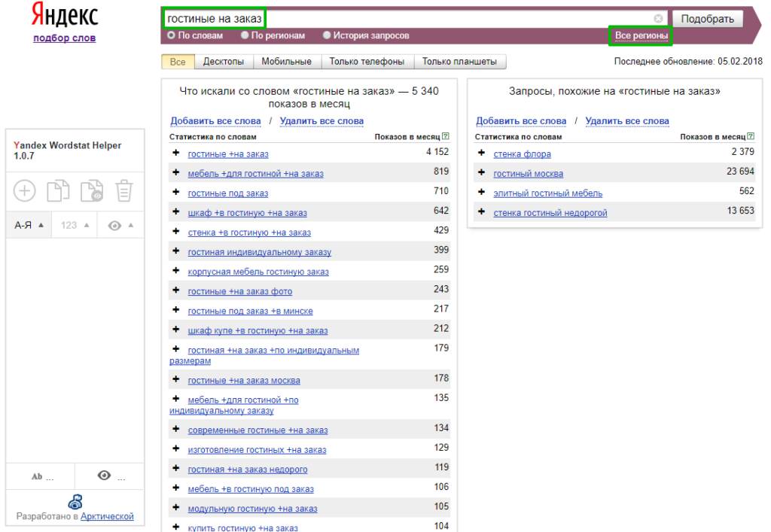
Task: Open the модульную гостиную +на заказ link
Action: (x=252, y=509)
